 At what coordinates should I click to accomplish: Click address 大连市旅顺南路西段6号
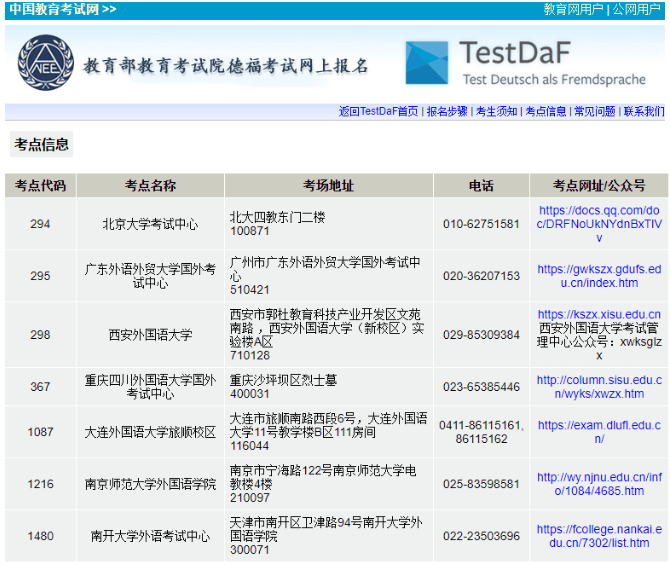293,418
